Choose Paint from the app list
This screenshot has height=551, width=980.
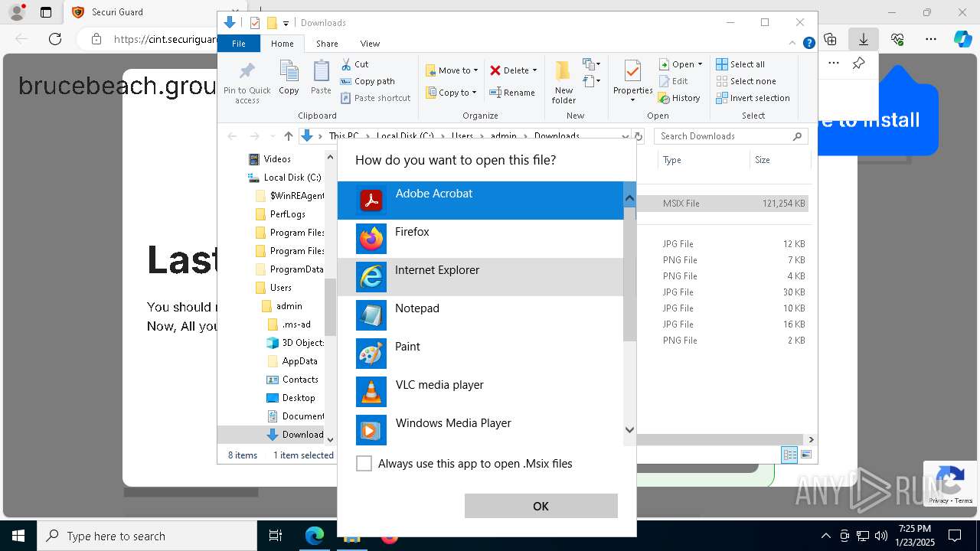(x=480, y=354)
